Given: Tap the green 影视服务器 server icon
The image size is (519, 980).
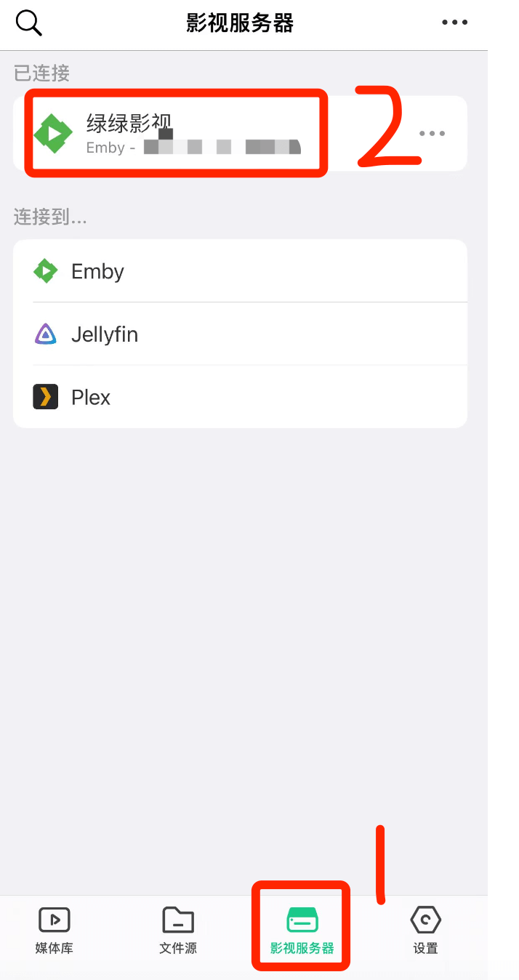Looking at the screenshot, I should [302, 920].
